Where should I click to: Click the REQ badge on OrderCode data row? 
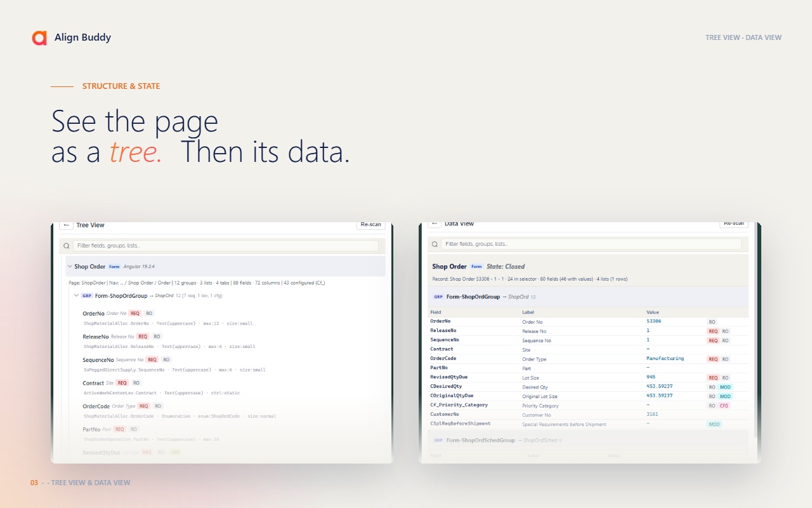[713, 359]
